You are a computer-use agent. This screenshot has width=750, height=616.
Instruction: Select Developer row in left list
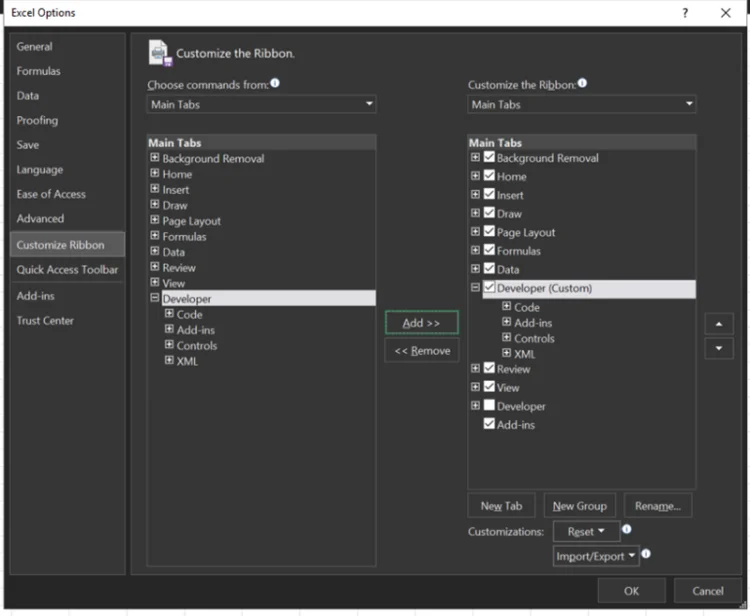click(x=268, y=298)
